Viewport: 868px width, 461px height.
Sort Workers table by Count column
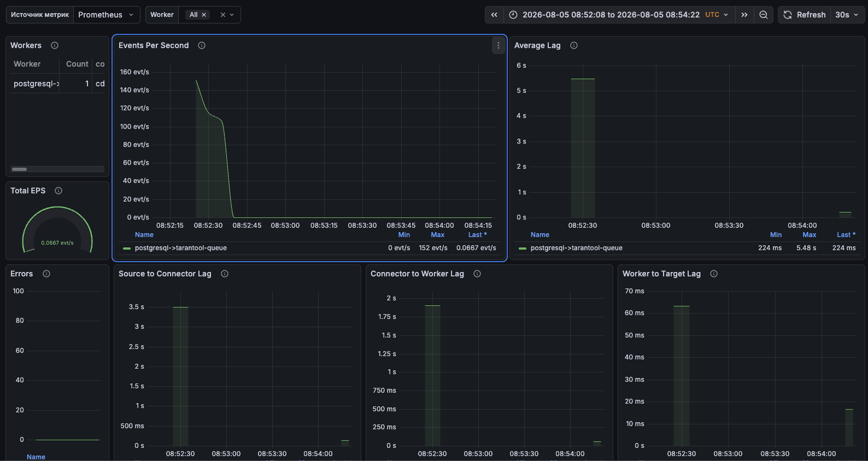(77, 64)
